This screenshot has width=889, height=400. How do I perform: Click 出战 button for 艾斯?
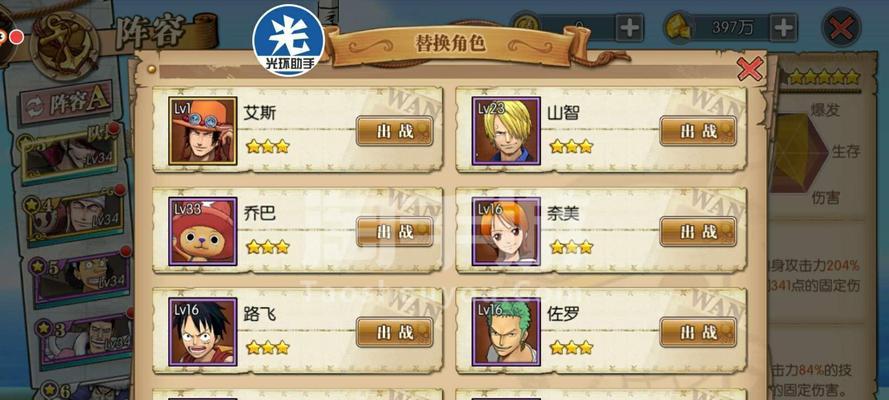[x=395, y=131]
